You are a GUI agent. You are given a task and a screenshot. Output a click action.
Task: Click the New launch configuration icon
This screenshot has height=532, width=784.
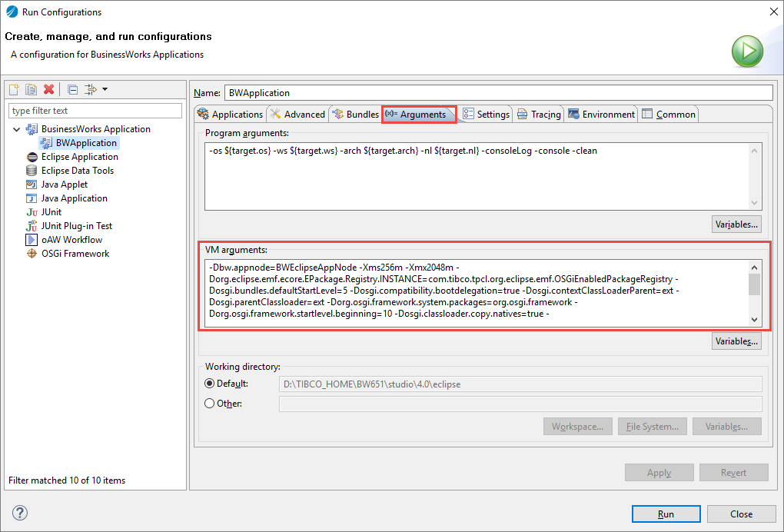(x=14, y=89)
